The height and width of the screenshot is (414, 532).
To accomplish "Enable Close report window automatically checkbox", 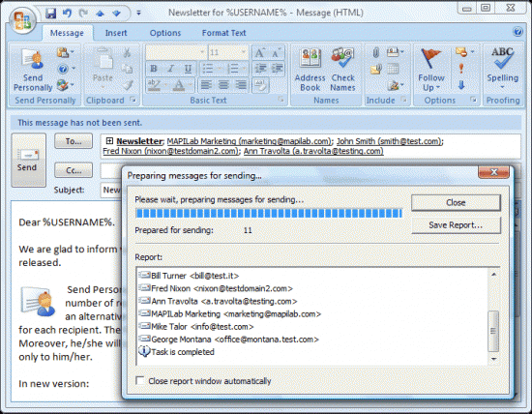I will tap(139, 380).
